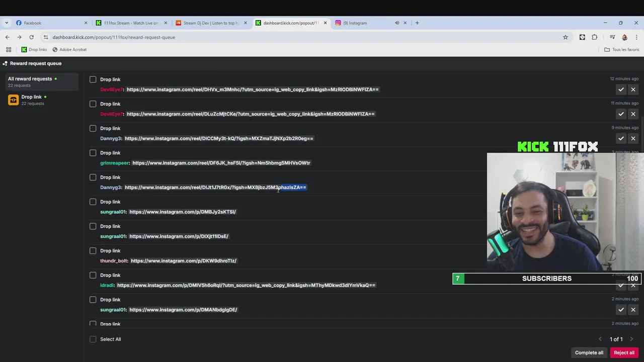Open browser extensions puzzle icon

coord(595,37)
